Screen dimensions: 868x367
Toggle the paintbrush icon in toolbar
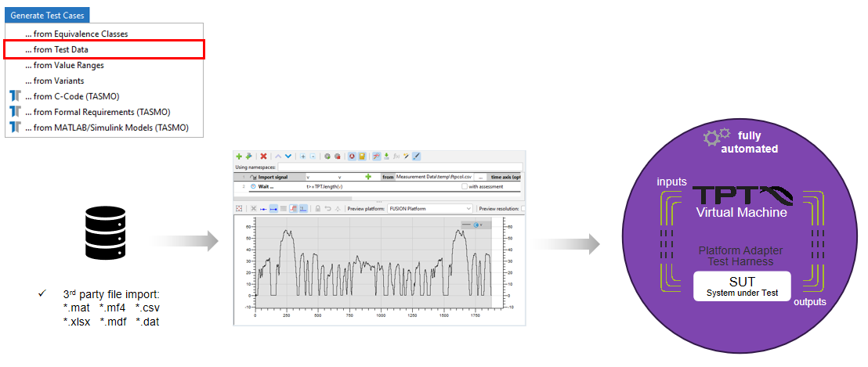click(x=416, y=157)
